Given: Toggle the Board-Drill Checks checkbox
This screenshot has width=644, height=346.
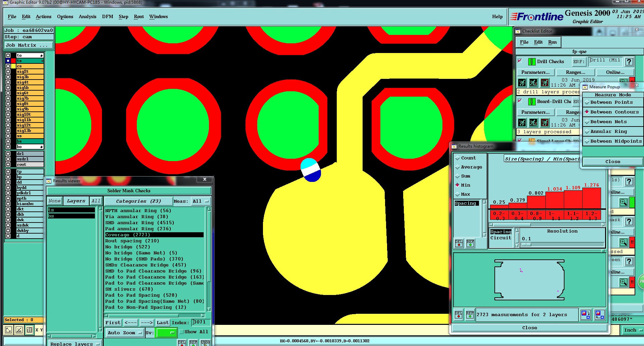Looking at the screenshot, I should click(x=520, y=101).
